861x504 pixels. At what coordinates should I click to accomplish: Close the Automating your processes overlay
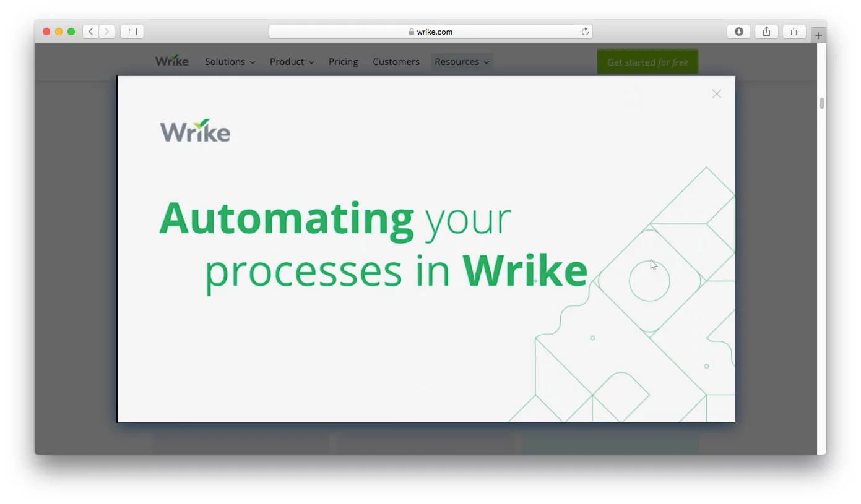pos(716,93)
